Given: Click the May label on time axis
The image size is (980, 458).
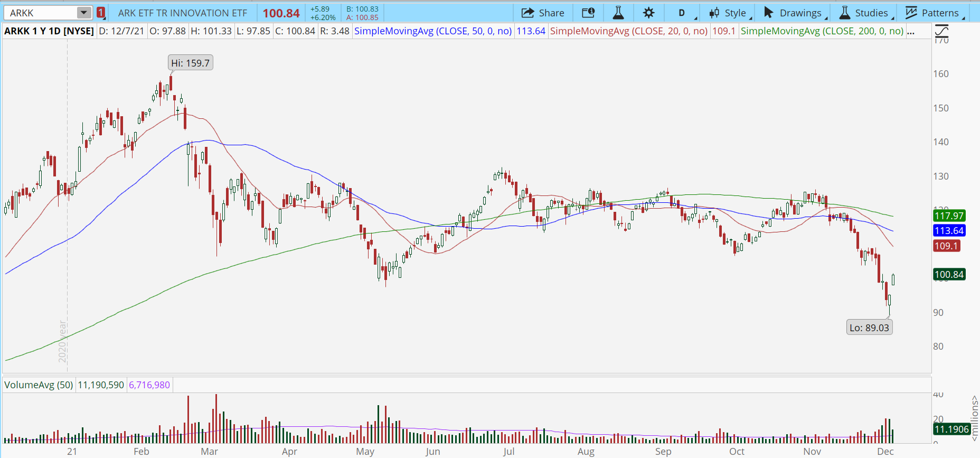Looking at the screenshot, I should (x=365, y=452).
